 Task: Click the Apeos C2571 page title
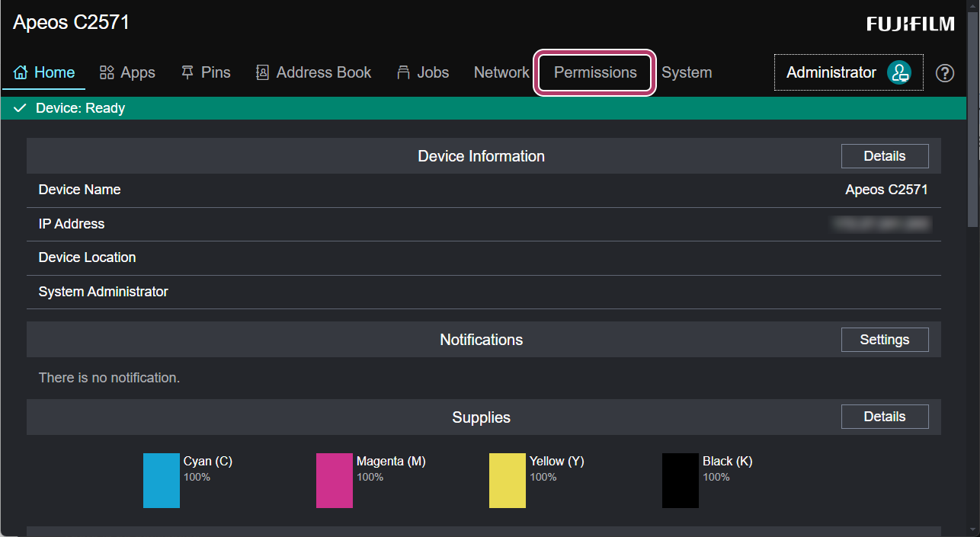(x=71, y=23)
